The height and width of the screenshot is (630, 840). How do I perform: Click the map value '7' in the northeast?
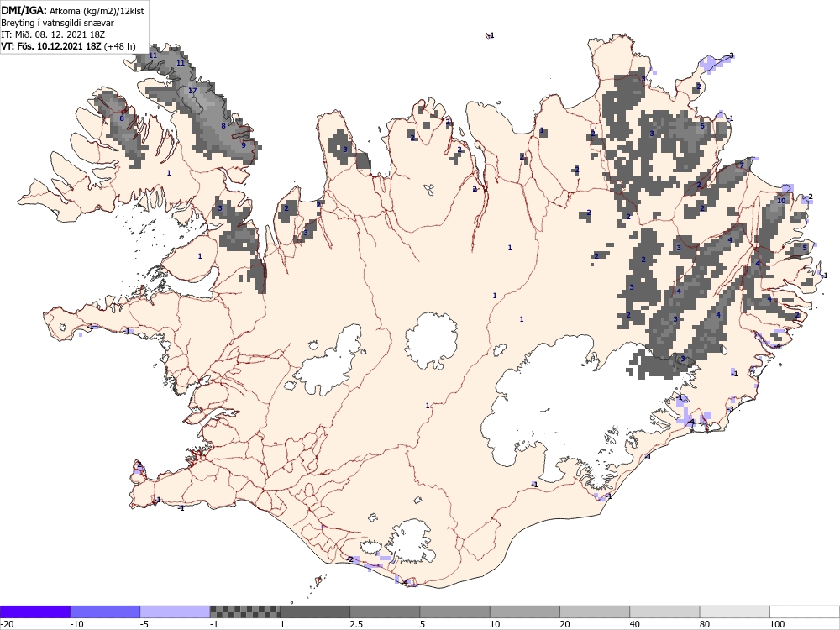coord(742,165)
